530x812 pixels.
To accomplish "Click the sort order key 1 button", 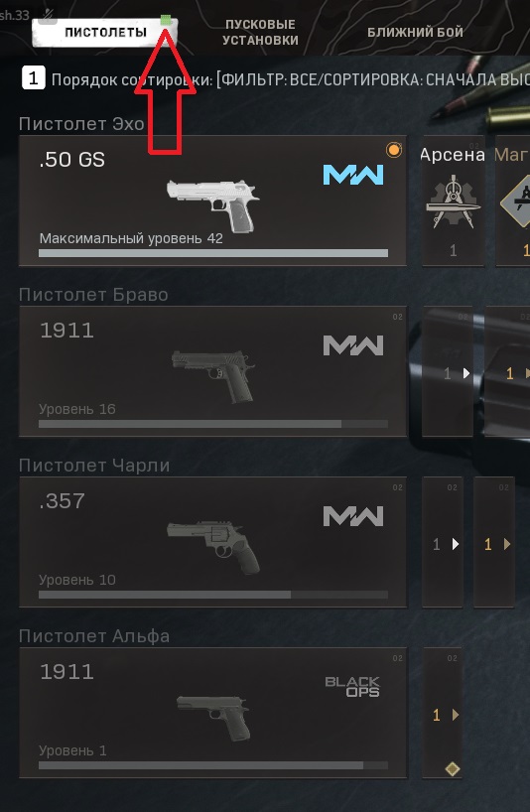I will 33,78.
